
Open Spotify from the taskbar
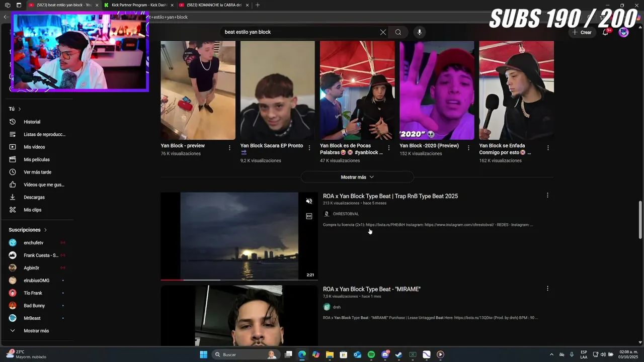(x=371, y=354)
